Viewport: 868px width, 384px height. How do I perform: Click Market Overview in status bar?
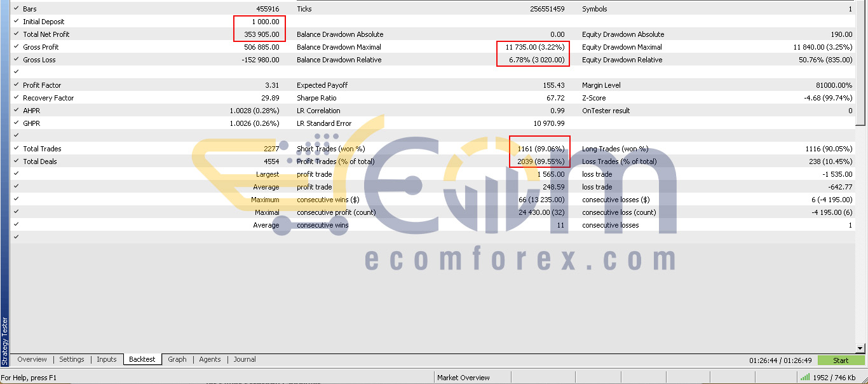click(464, 378)
